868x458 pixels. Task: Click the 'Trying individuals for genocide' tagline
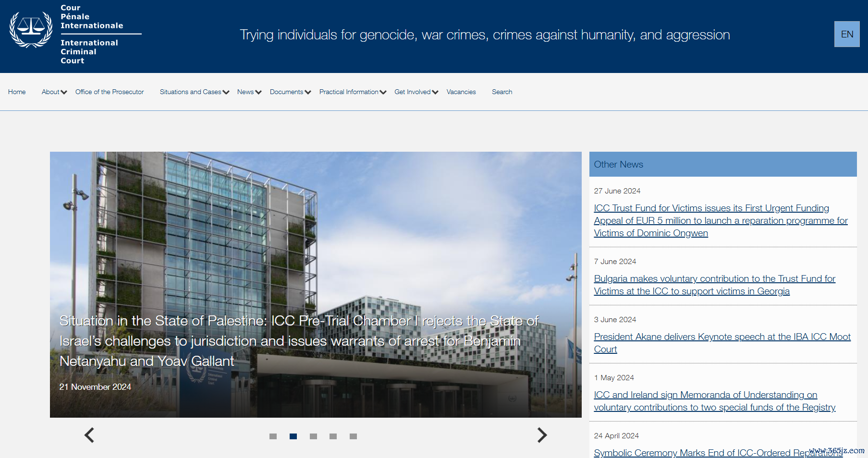[x=485, y=35]
